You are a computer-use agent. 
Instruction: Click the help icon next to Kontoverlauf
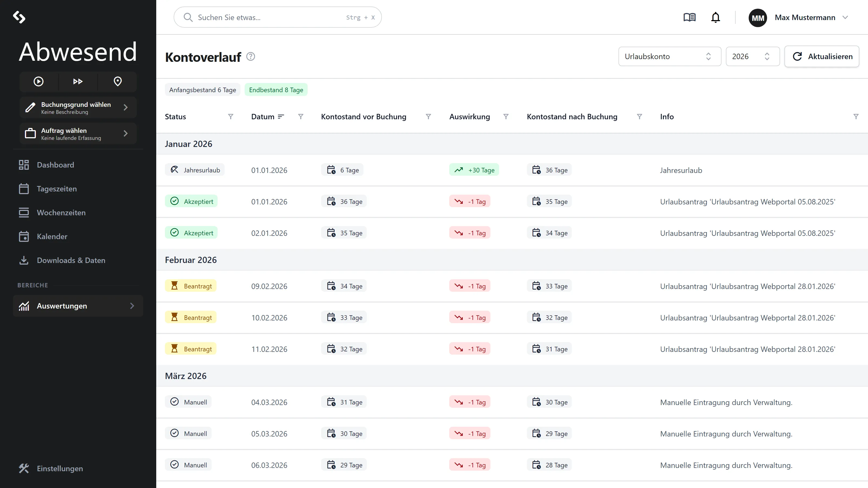[x=250, y=57]
